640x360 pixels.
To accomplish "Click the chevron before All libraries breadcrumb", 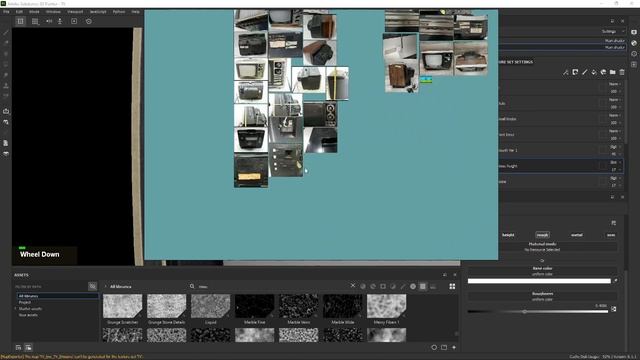I will click(106, 287).
